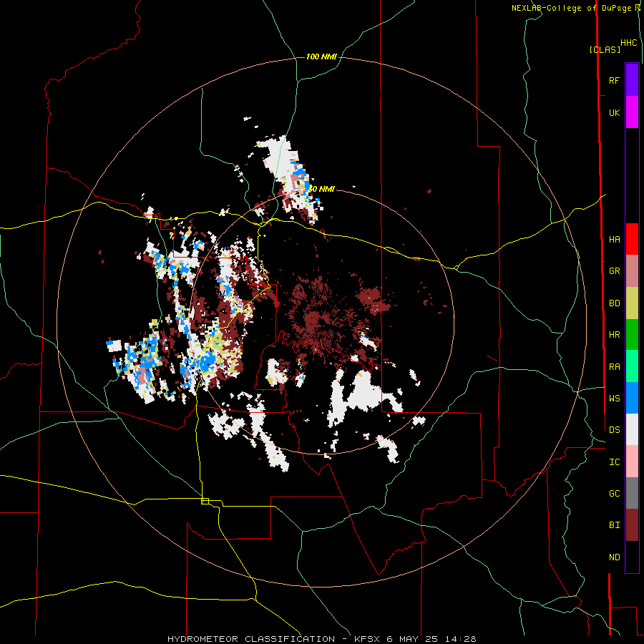The image size is (644, 644).
Task: Click the UK magenta legend swatch
Action: tap(632, 112)
